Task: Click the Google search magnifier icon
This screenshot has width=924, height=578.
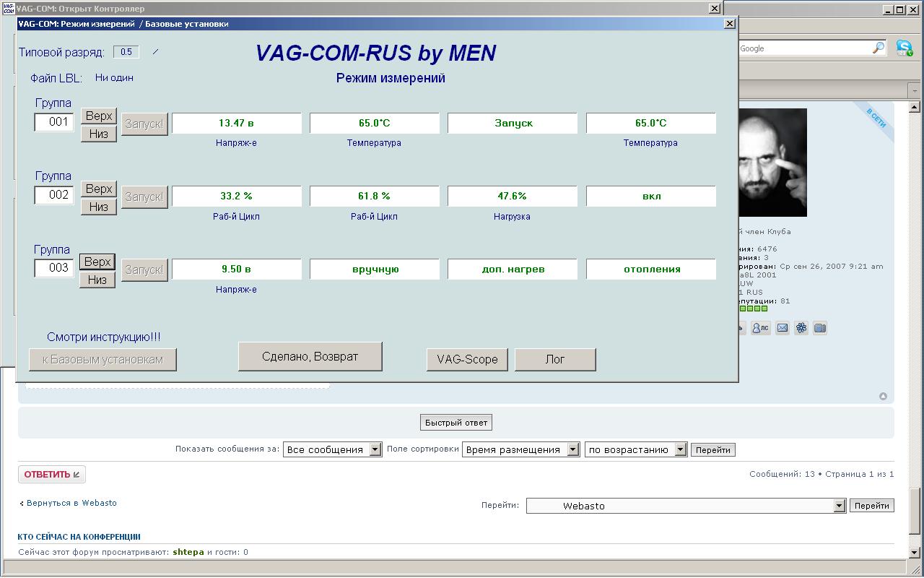Action: [878, 48]
